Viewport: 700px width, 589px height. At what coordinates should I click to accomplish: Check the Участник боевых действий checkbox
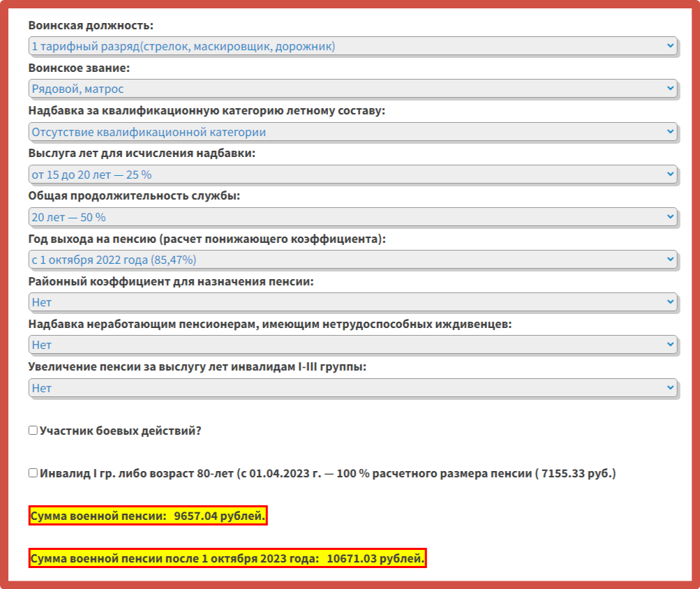click(33, 430)
